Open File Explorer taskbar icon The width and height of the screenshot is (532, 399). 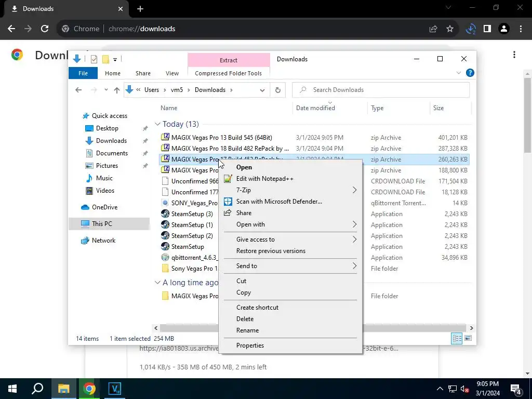coord(63,389)
